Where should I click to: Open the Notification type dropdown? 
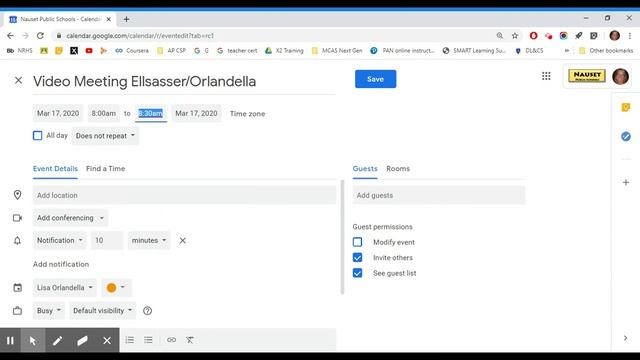click(x=60, y=240)
